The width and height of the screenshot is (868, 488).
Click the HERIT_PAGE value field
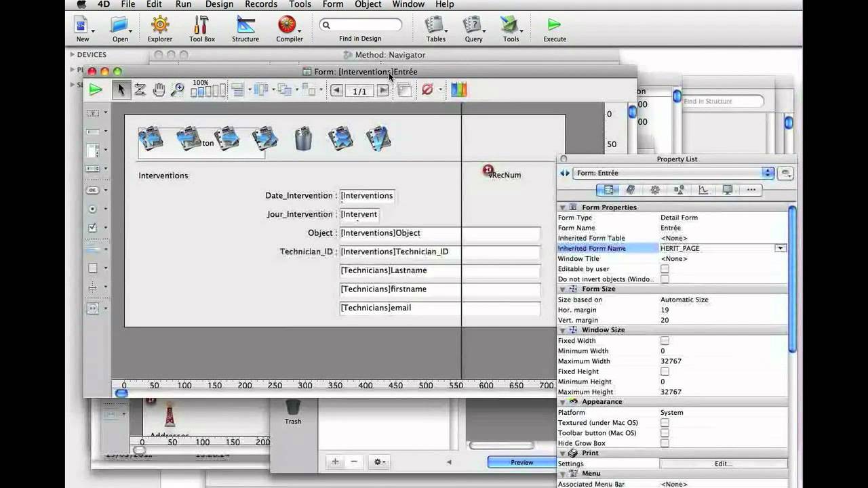coord(717,249)
